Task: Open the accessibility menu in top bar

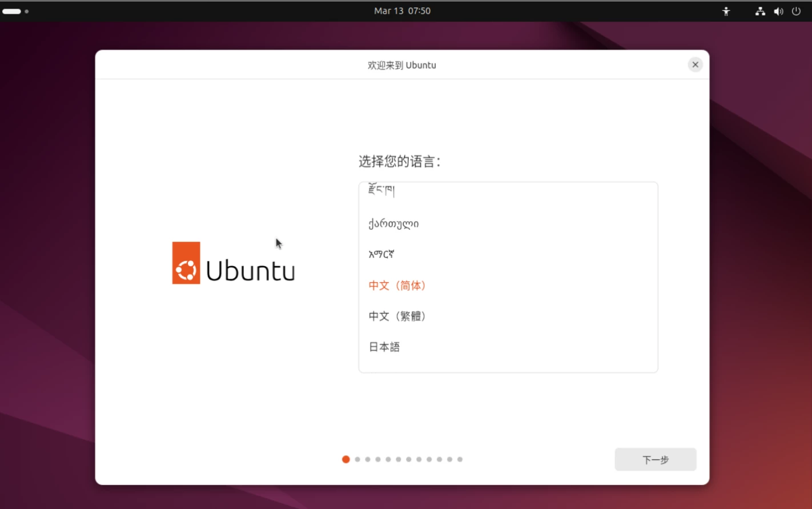Action: pyautogui.click(x=726, y=11)
